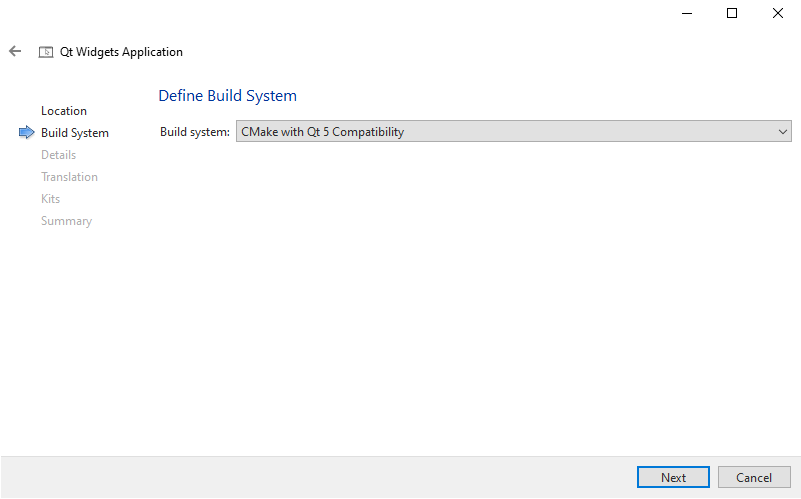Open the Summary step in sidebar

(x=66, y=221)
